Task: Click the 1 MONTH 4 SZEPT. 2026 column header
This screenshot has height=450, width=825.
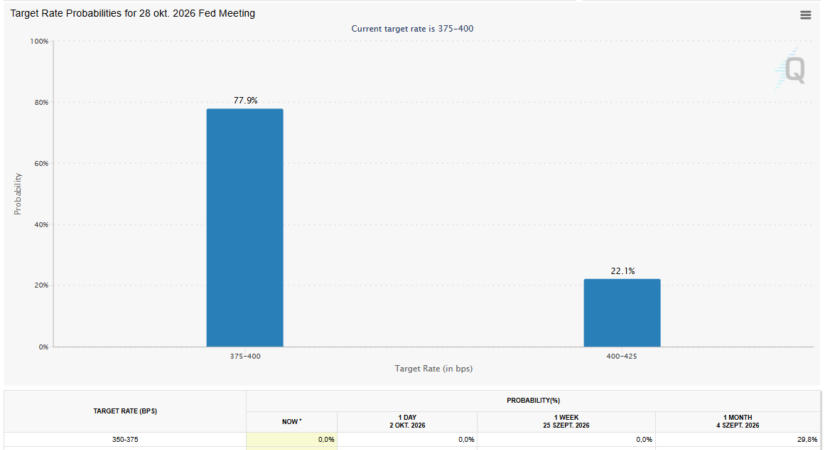Action: 737,422
